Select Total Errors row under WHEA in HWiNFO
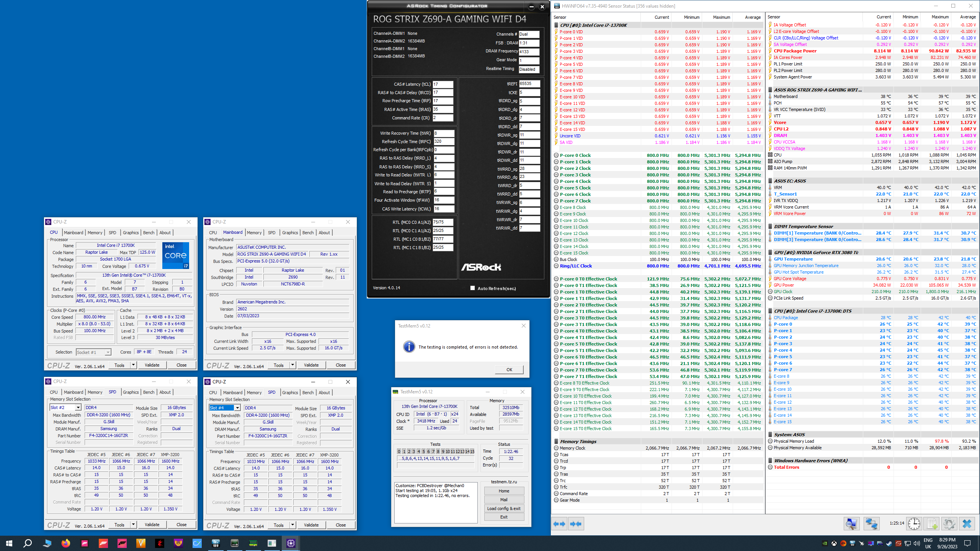This screenshot has height=551, width=980. pos(873,467)
